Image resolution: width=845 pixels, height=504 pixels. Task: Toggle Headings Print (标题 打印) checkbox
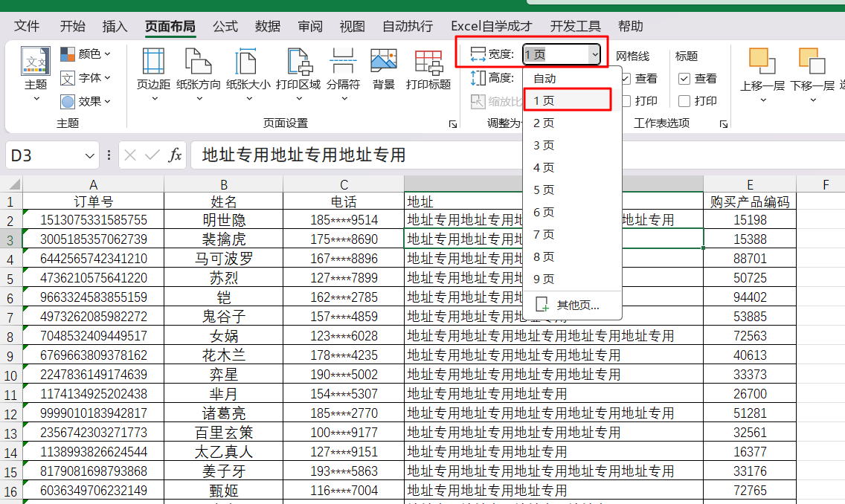click(684, 100)
